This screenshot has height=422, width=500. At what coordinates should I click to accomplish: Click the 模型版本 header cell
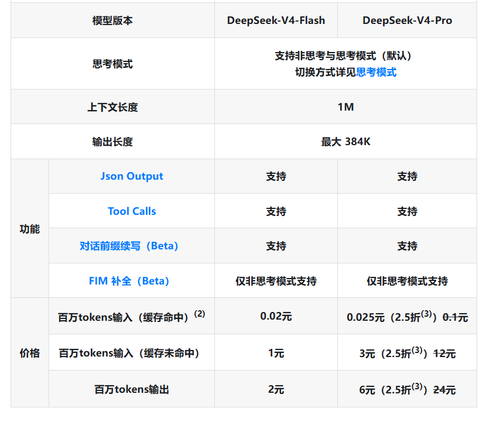point(112,21)
